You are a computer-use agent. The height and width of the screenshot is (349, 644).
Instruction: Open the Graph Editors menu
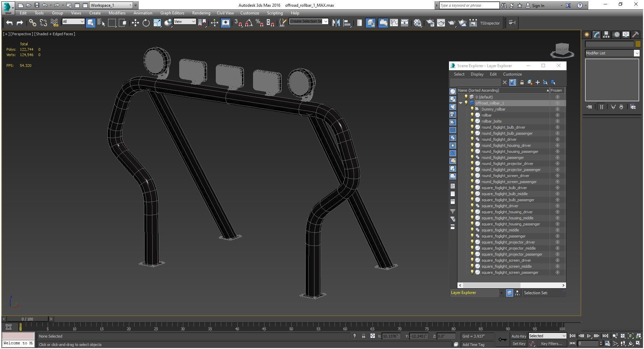172,13
